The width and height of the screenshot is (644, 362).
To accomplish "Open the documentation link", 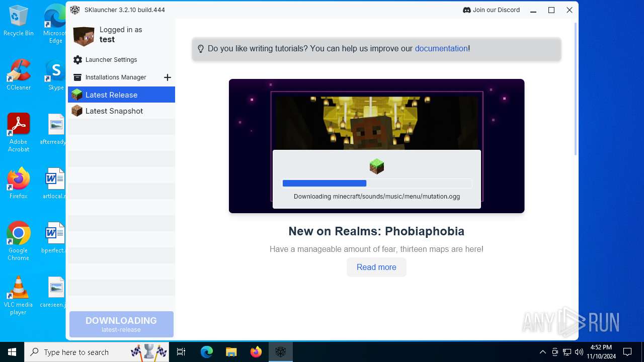I will click(441, 49).
